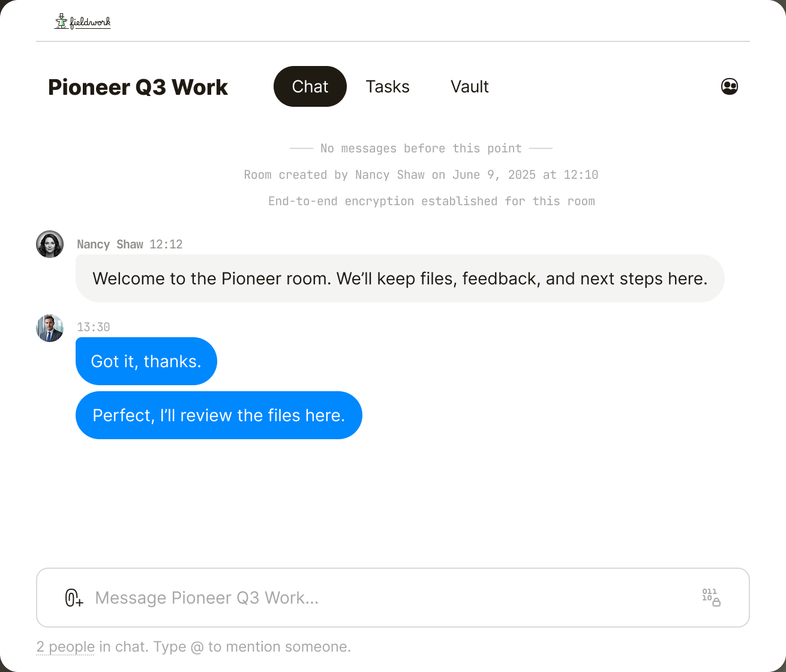Screen dimensions: 786x672
Task: Click the Nancy Shaw sender name
Action: pyautogui.click(x=110, y=244)
